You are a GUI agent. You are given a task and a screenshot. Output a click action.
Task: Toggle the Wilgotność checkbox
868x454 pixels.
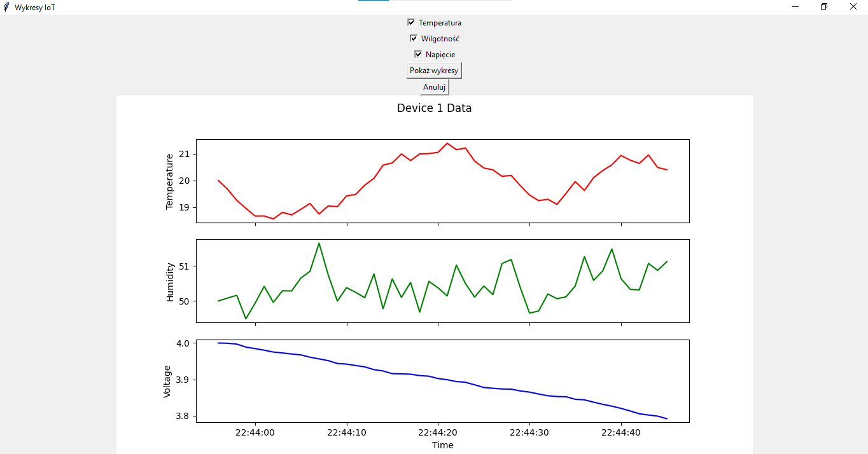click(x=414, y=38)
